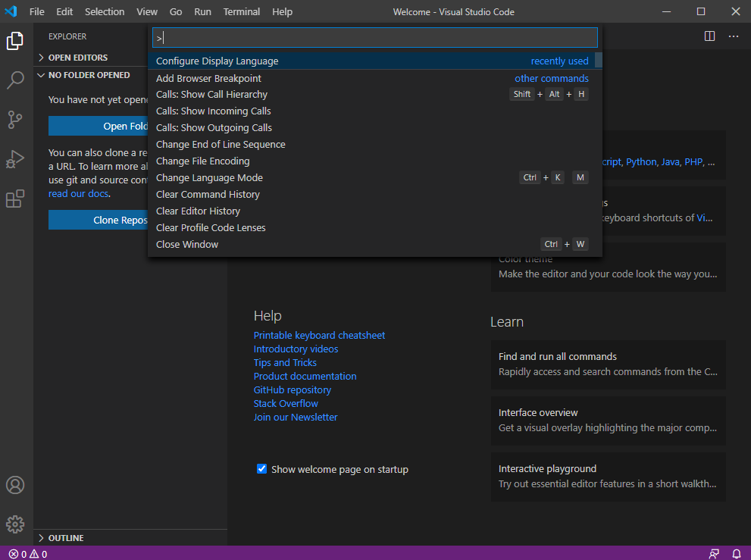
Task: Open the Color theme card
Action: (x=608, y=274)
